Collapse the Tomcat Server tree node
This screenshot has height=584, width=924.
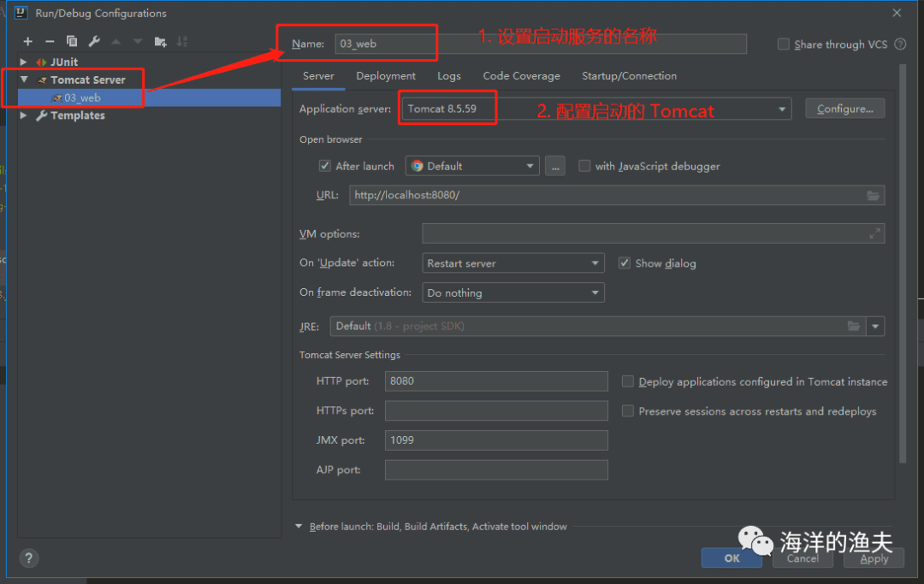point(24,80)
